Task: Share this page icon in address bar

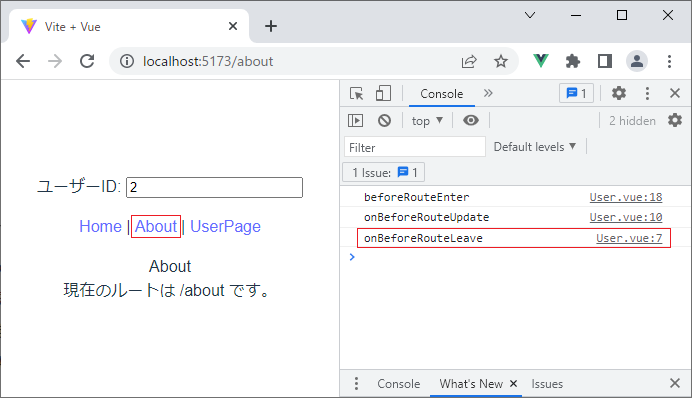Action: tap(469, 61)
